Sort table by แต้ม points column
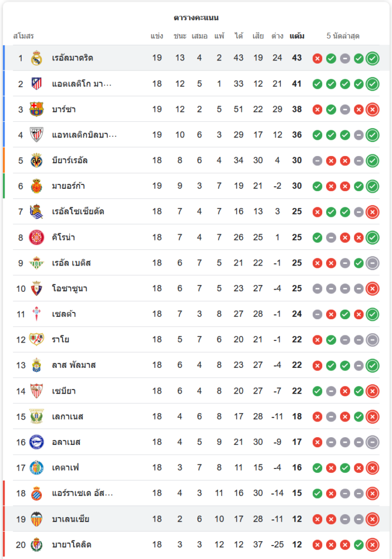 [x=297, y=36]
